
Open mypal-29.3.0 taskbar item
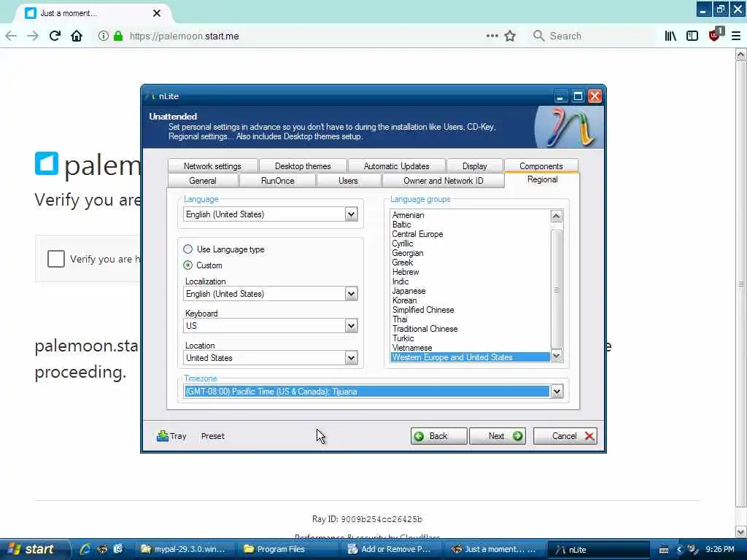pyautogui.click(x=183, y=549)
